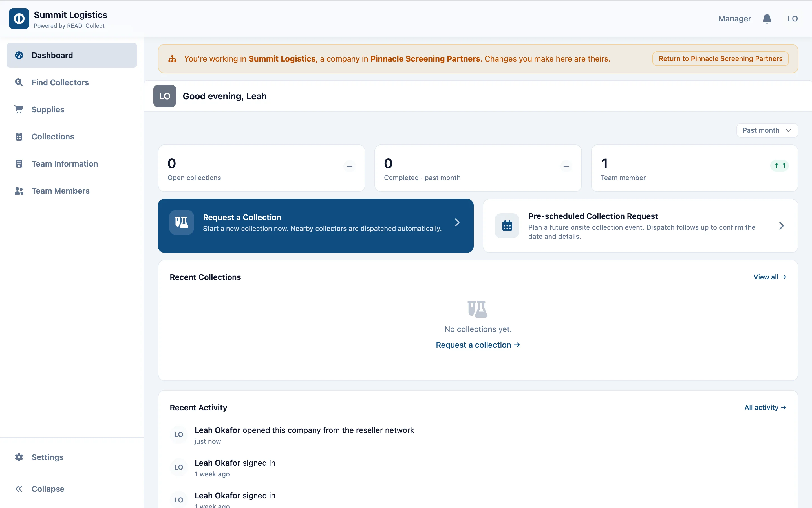Click the dash trend badge on Open collections
812x508 pixels.
click(350, 166)
